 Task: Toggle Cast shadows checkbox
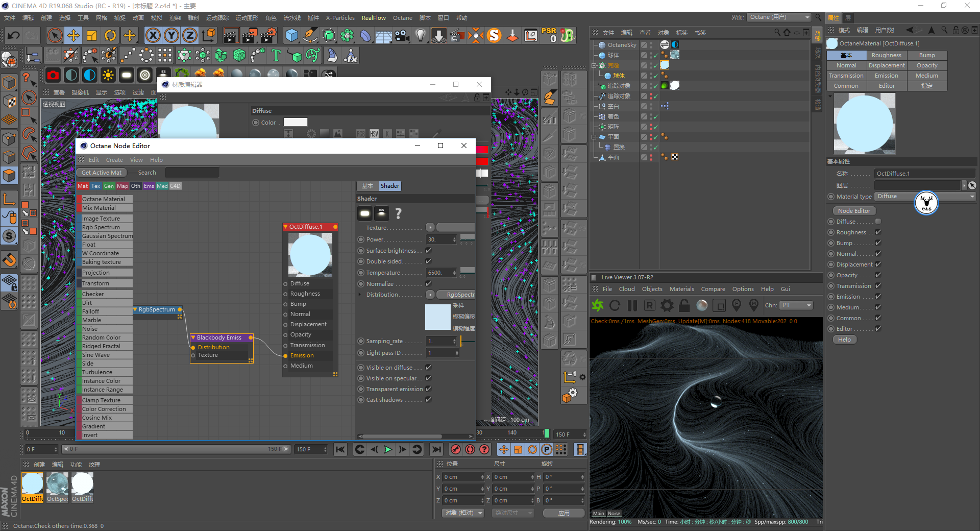tap(429, 400)
